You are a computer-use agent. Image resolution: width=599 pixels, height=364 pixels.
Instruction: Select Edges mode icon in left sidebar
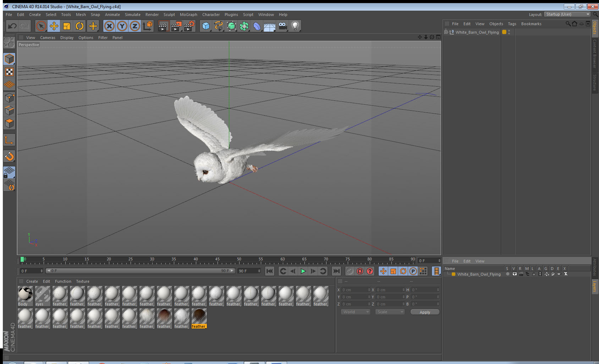tap(9, 110)
